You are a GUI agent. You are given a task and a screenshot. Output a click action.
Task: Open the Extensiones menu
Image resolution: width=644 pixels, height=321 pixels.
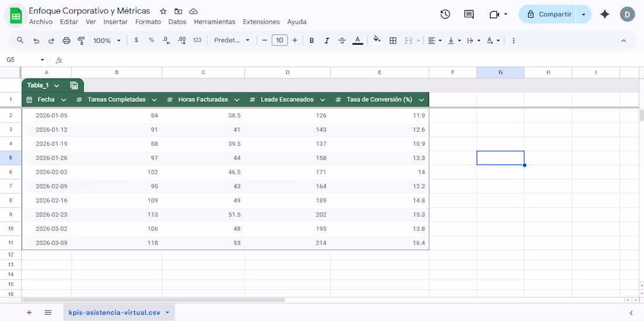click(x=261, y=22)
